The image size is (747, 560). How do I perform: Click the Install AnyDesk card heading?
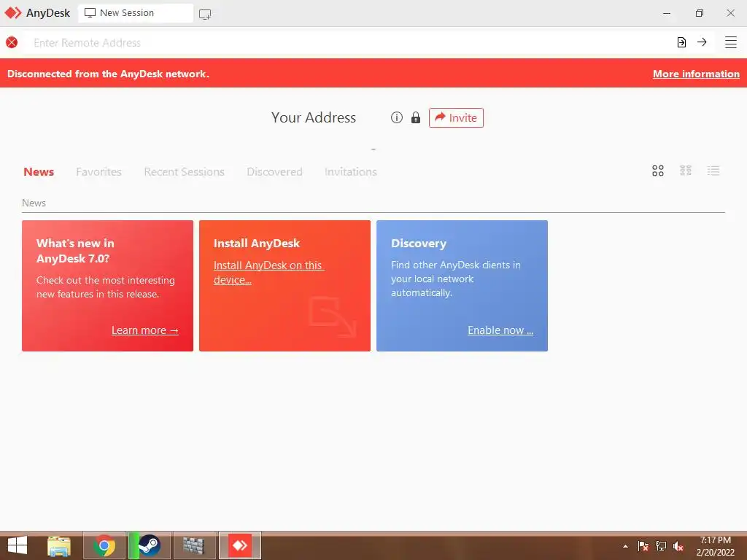click(257, 244)
